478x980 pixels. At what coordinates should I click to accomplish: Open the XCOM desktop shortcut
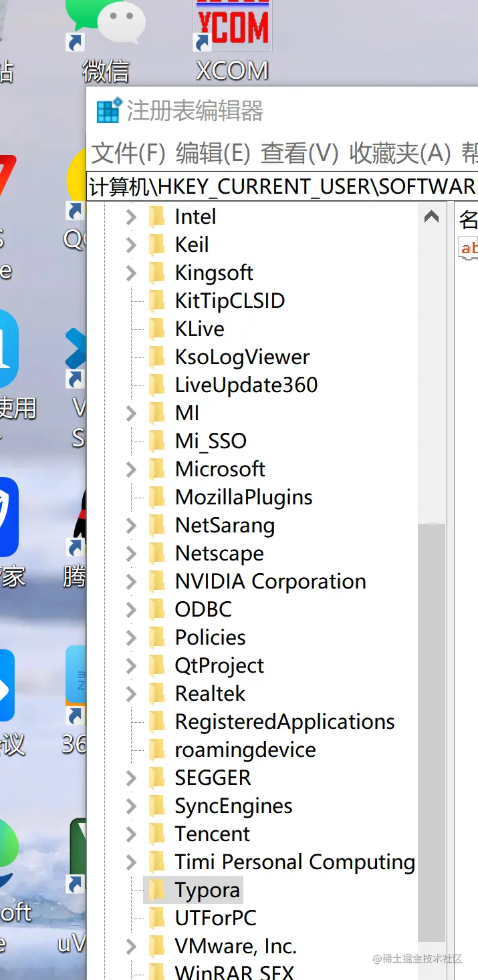232,41
